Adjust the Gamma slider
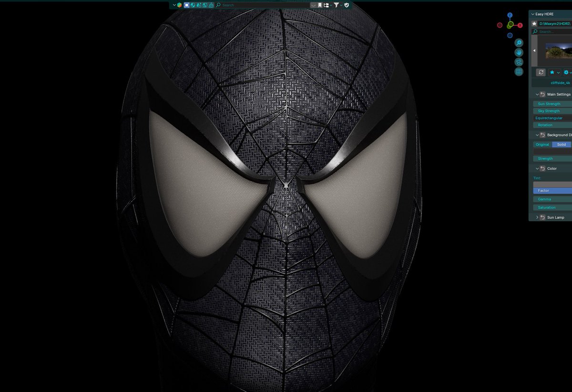 pyautogui.click(x=552, y=199)
